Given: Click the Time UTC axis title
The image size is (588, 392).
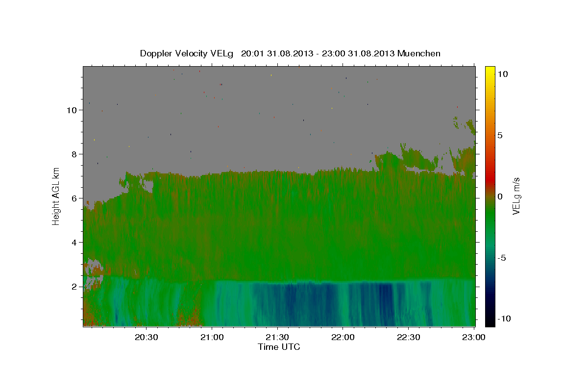Looking at the screenshot, I should (279, 347).
